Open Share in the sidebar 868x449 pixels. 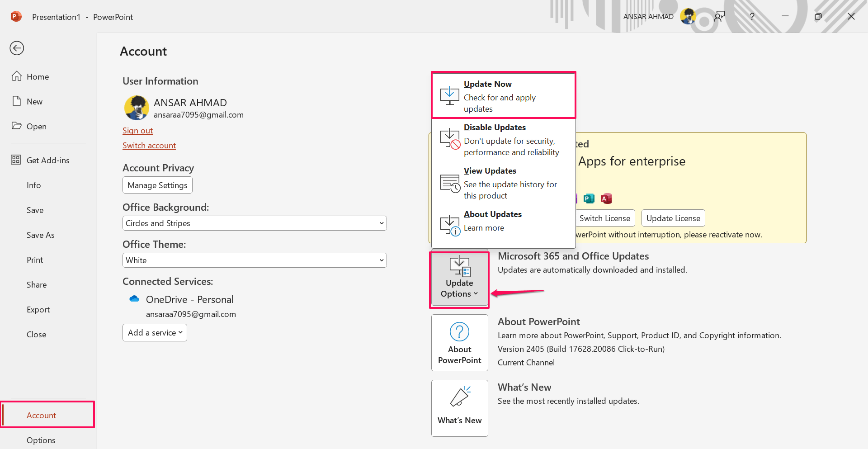(x=37, y=284)
